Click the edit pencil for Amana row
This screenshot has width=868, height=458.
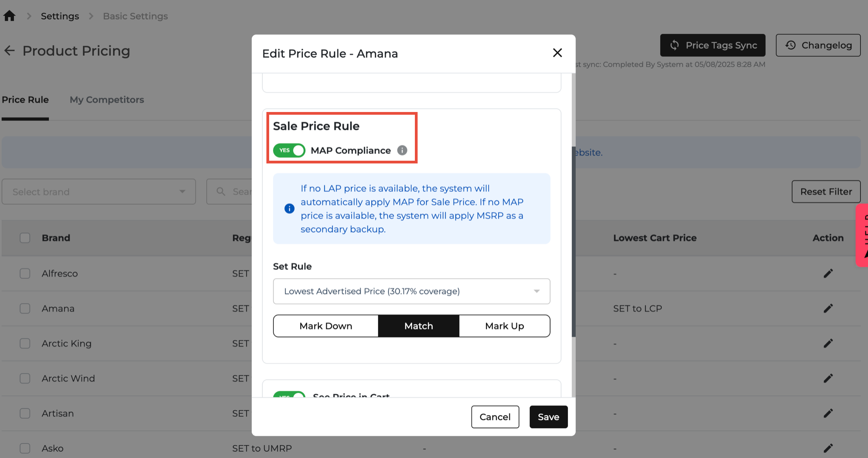828,309
